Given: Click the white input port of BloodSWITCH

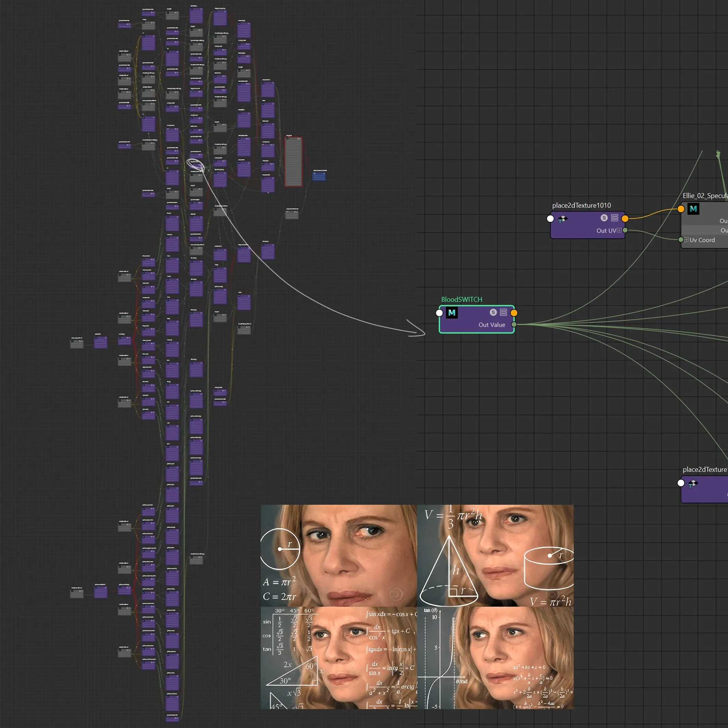Looking at the screenshot, I should pyautogui.click(x=439, y=313).
